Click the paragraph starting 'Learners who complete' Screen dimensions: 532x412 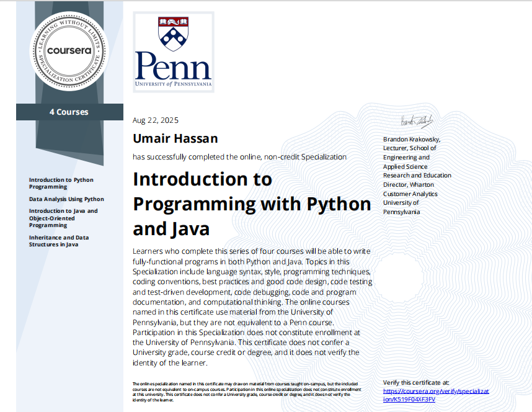point(252,307)
